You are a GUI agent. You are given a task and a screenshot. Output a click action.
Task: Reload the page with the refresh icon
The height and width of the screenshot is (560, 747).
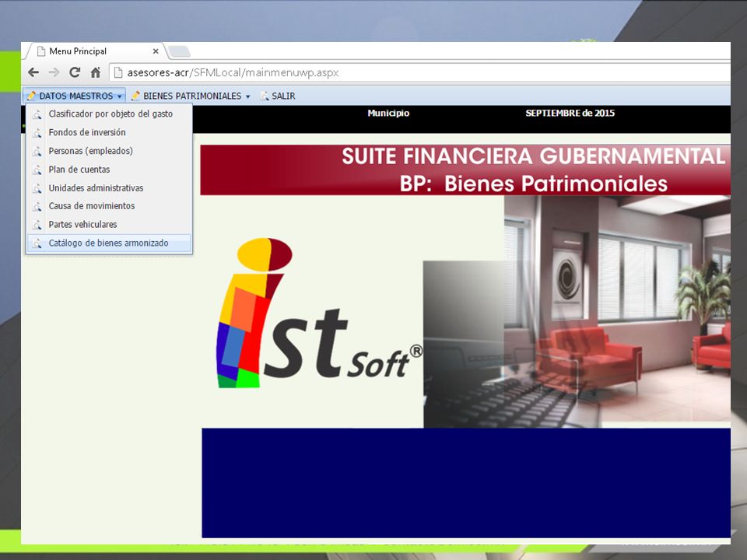(x=75, y=72)
